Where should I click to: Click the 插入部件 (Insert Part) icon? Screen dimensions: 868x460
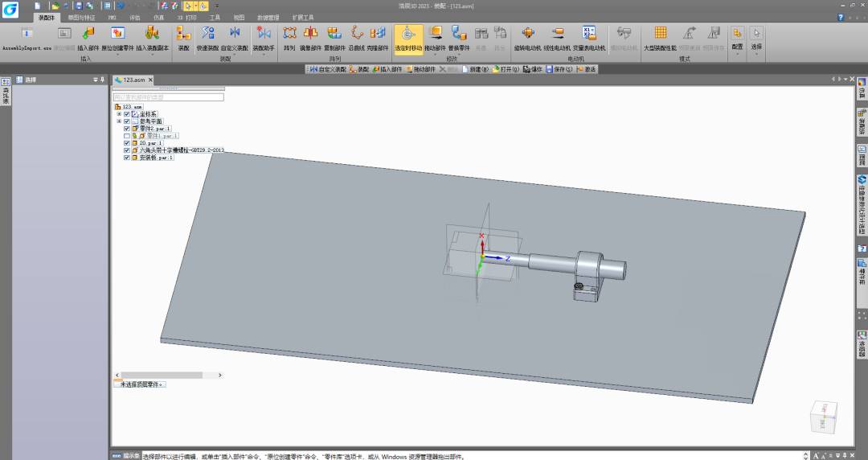point(88,34)
